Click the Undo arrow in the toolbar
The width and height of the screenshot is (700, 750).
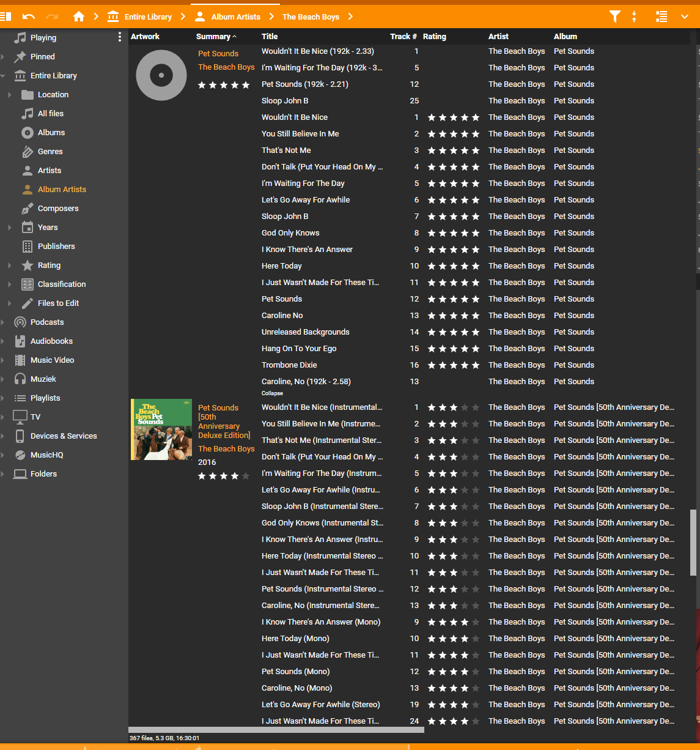click(29, 17)
